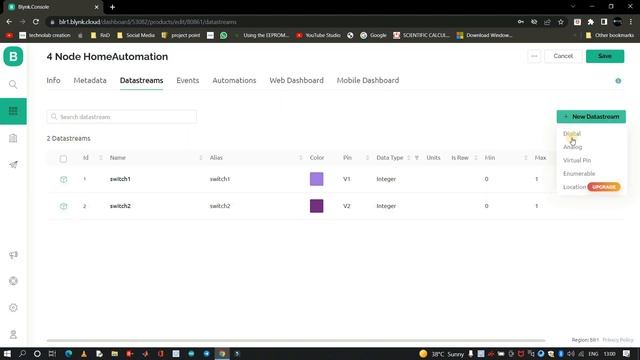Open the Task View taskbar icon

(52, 354)
